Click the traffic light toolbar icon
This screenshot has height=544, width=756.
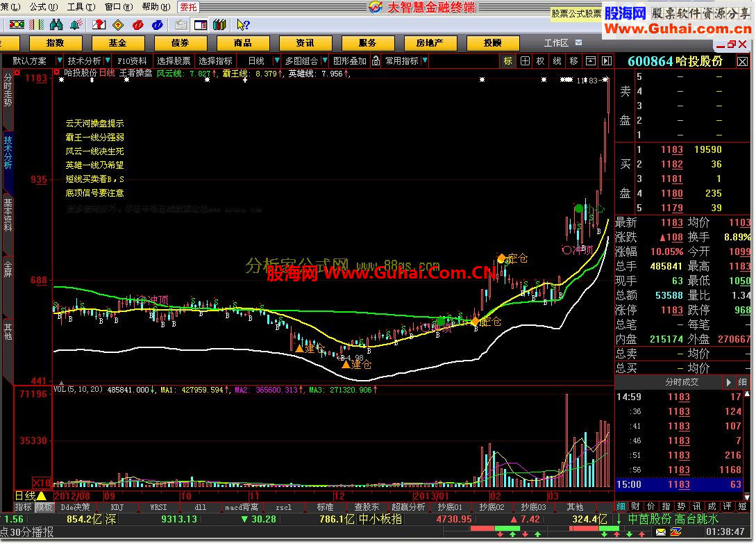(x=17, y=24)
